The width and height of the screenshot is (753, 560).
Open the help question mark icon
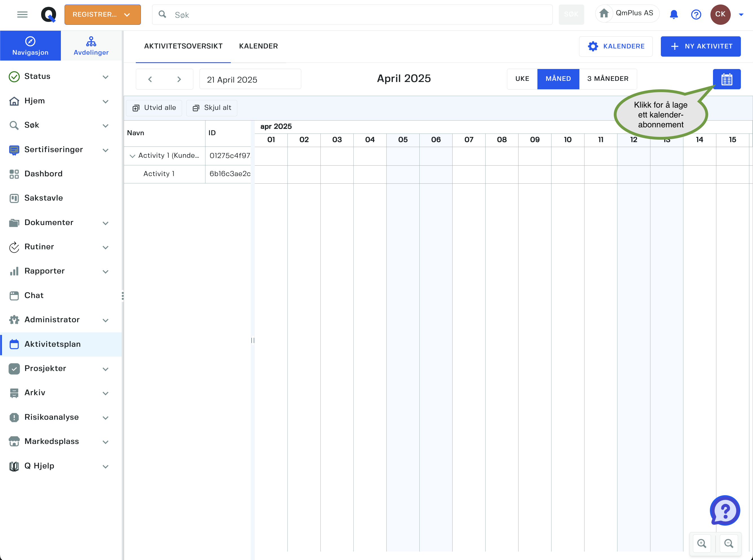click(x=696, y=15)
